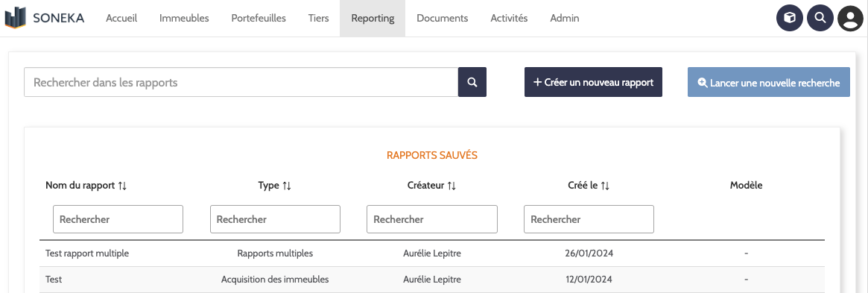This screenshot has width=868, height=293.
Task: Select Reporting tab
Action: tap(373, 19)
